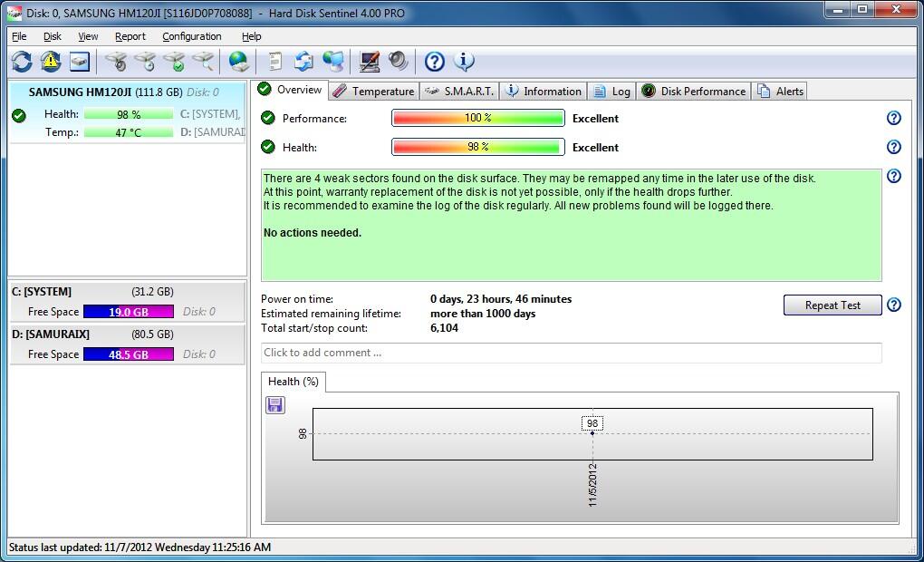924x562 pixels.
Task: Open the Configuration menu
Action: tap(192, 36)
